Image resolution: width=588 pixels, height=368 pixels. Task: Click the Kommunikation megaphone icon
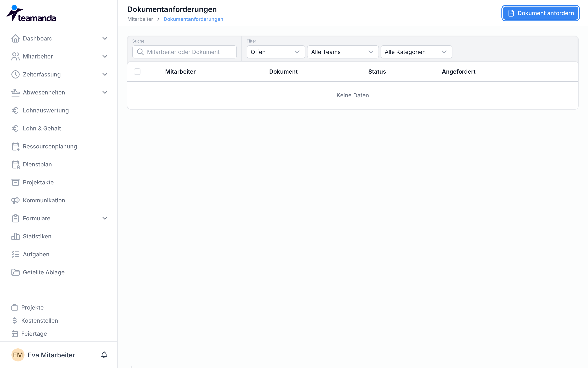pos(15,200)
